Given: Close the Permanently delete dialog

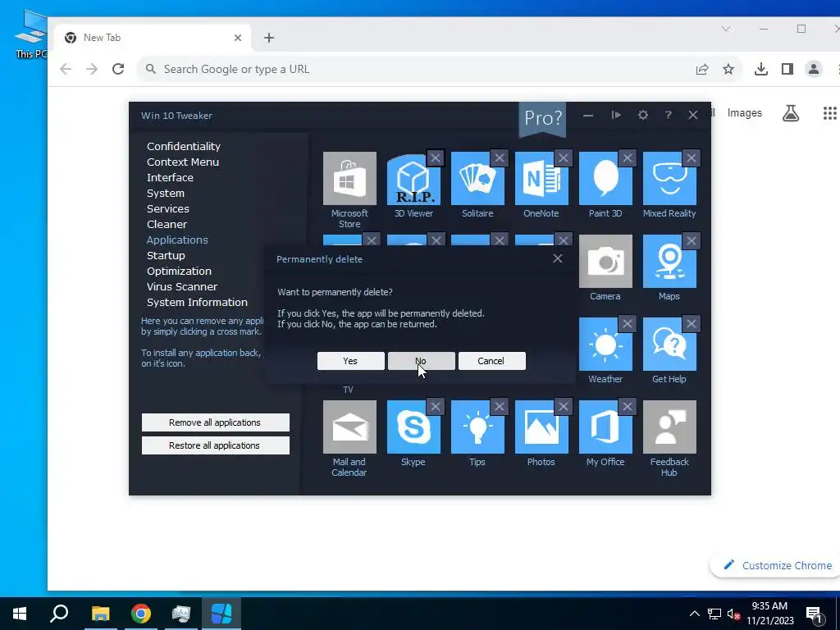Looking at the screenshot, I should [x=558, y=258].
